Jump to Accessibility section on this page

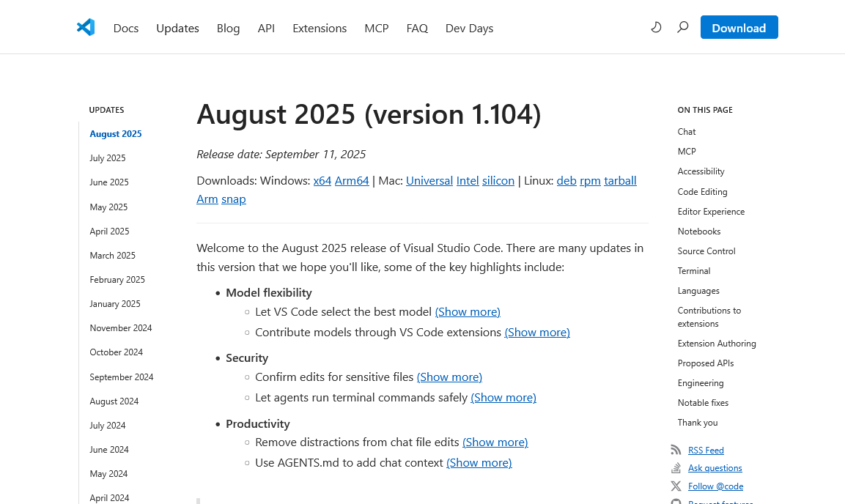click(701, 171)
